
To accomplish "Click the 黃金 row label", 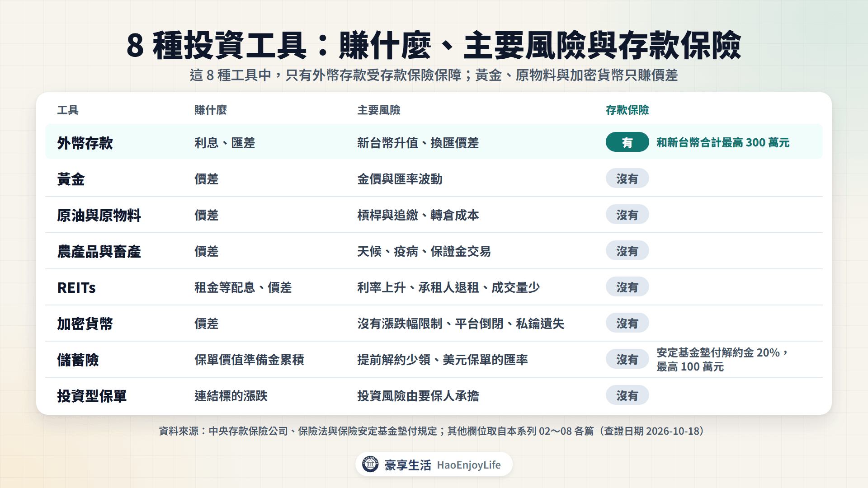I will pos(71,179).
